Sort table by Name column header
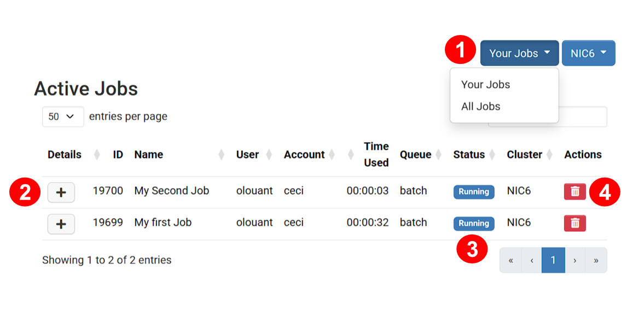This screenshot has height=317, width=644. point(149,155)
